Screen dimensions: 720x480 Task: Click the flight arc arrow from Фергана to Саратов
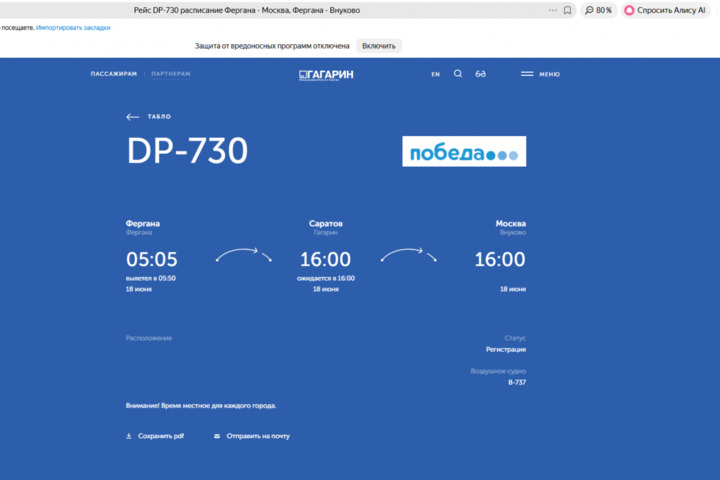tap(244, 255)
